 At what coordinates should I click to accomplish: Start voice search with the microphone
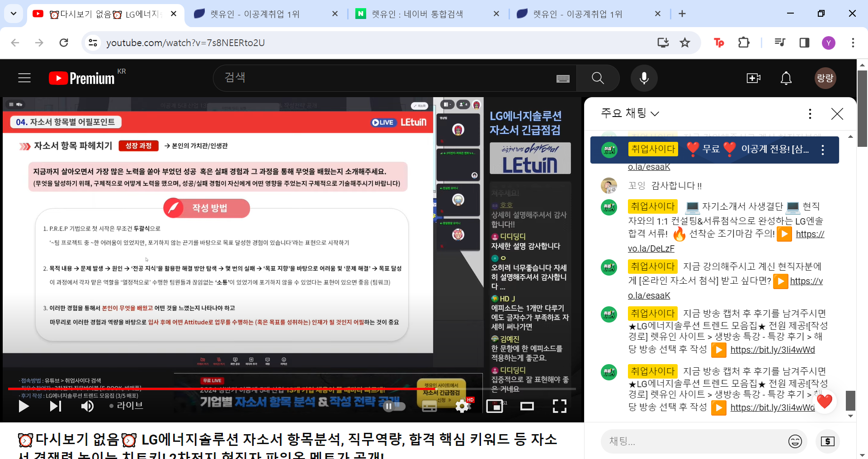click(x=644, y=78)
